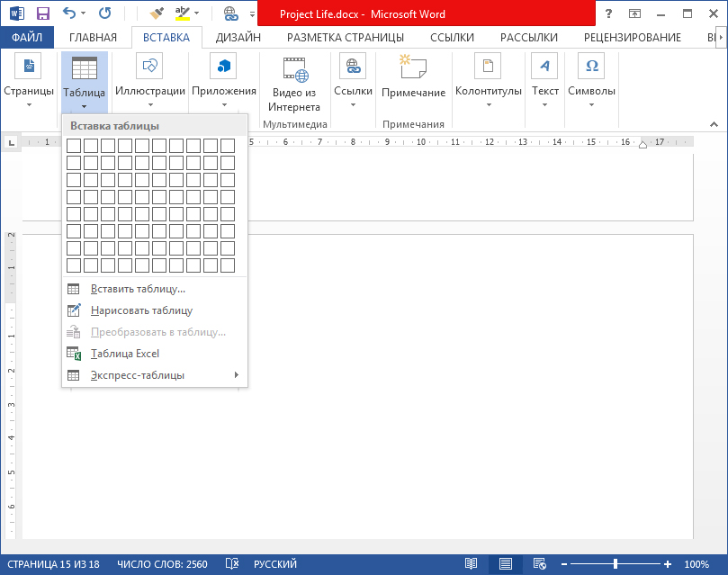728x575 pixels.
Task: Open zoom dialog via 100% label
Action: (697, 564)
